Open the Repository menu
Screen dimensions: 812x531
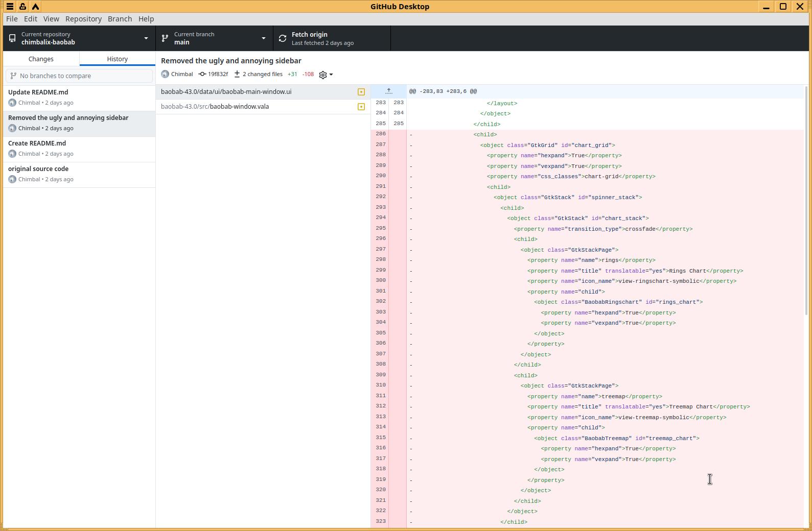pyautogui.click(x=83, y=19)
